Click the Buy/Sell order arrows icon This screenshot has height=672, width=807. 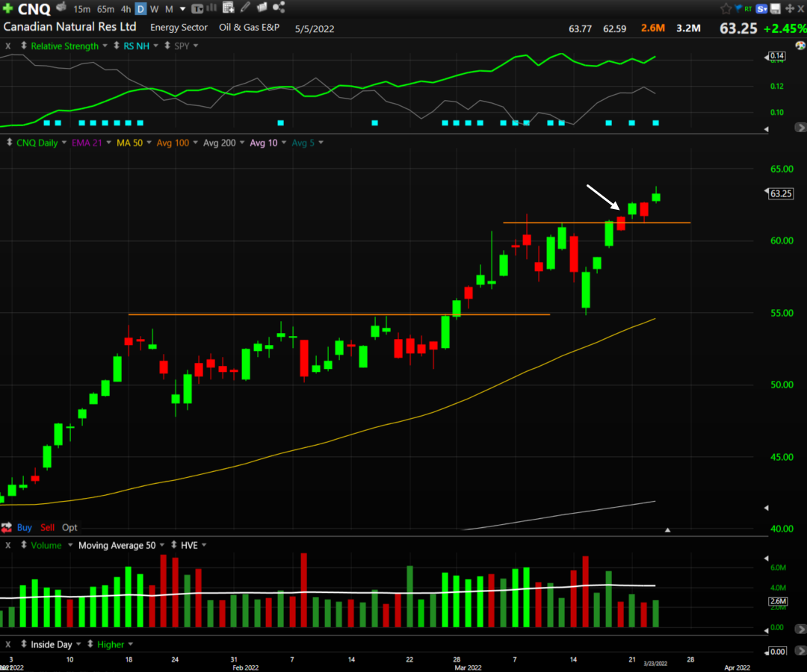click(x=7, y=527)
